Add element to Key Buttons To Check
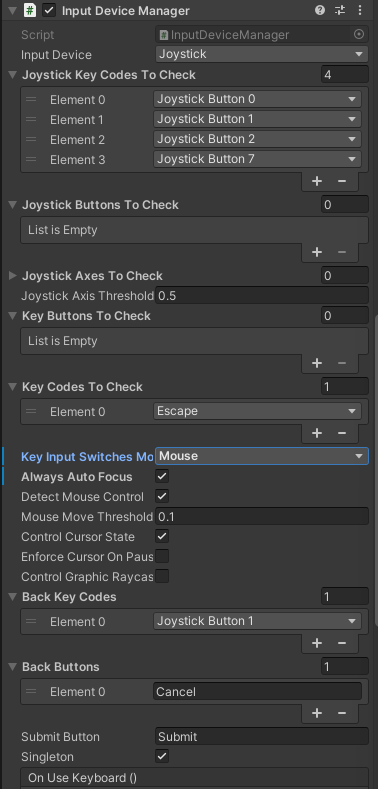Screen dimensions: 378x789 tap(317, 362)
